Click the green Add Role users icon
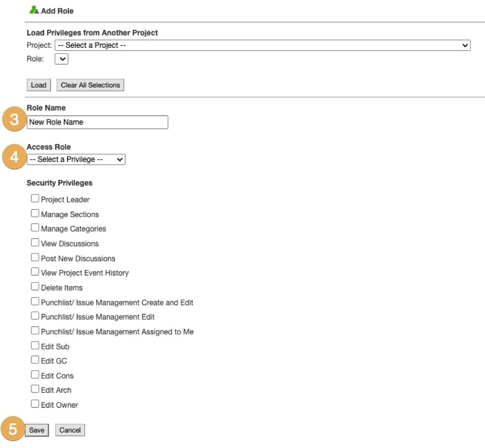Image resolution: width=485 pixels, height=448 pixels. pyautogui.click(x=34, y=10)
